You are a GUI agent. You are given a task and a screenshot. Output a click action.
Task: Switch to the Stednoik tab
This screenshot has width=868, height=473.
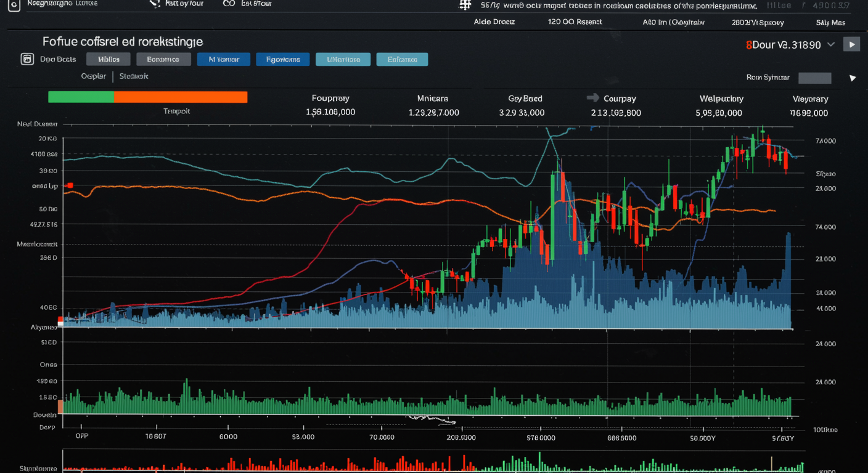point(134,76)
